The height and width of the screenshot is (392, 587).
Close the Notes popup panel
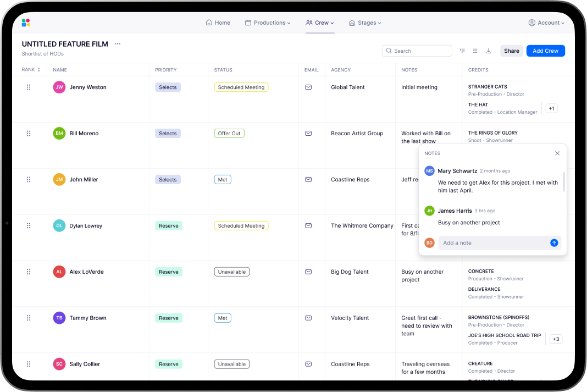point(557,153)
